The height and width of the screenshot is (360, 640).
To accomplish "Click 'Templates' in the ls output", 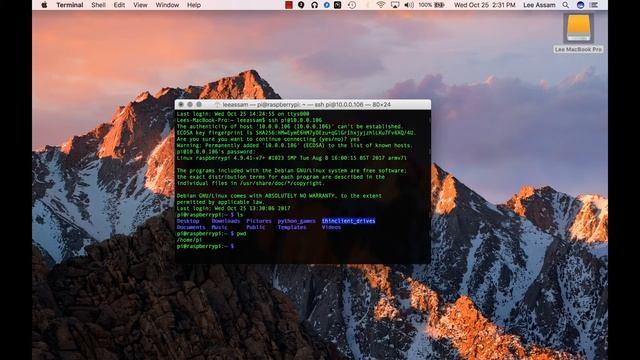I will 292,227.
